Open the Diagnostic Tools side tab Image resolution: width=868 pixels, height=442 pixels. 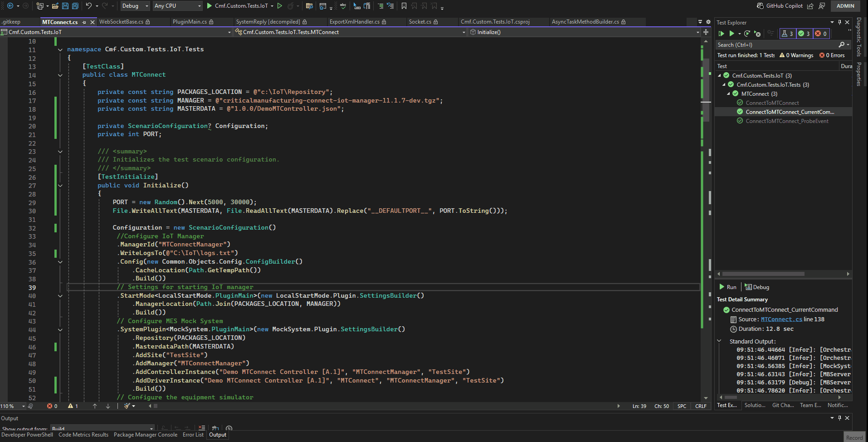tap(859, 37)
